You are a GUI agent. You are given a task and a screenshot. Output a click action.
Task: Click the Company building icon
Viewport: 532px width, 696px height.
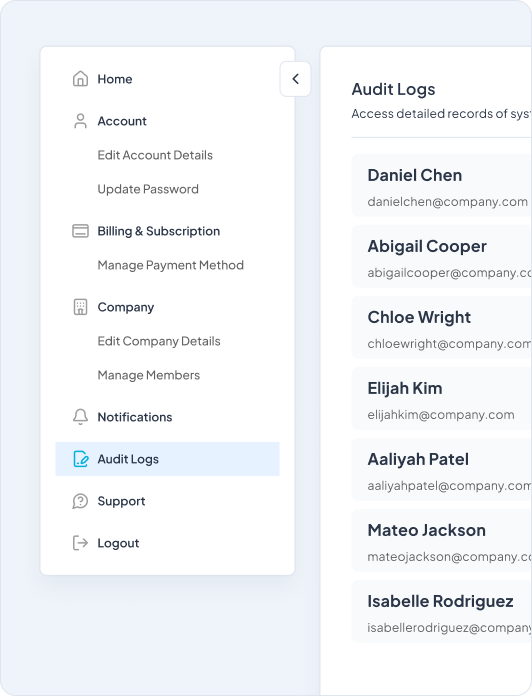click(80, 307)
